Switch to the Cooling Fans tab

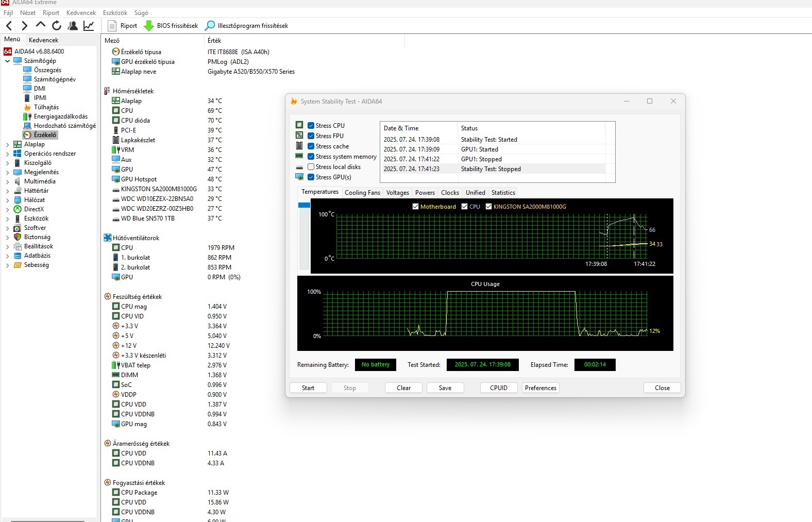click(362, 193)
